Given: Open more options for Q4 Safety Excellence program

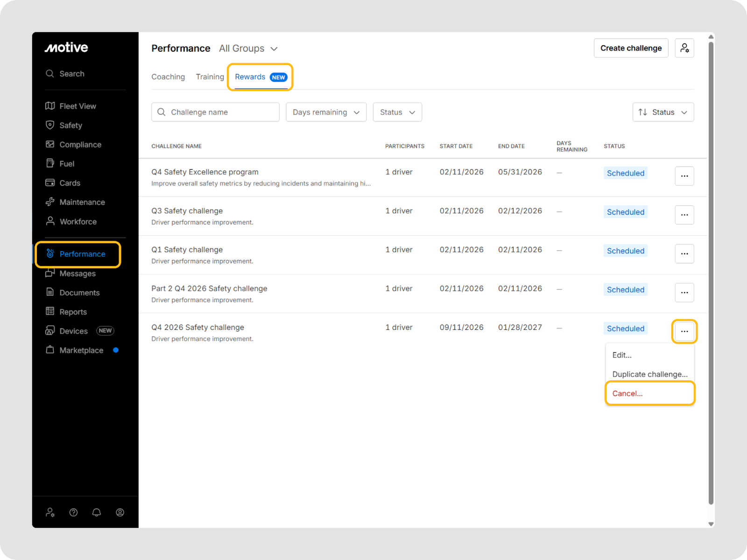Looking at the screenshot, I should tap(684, 176).
